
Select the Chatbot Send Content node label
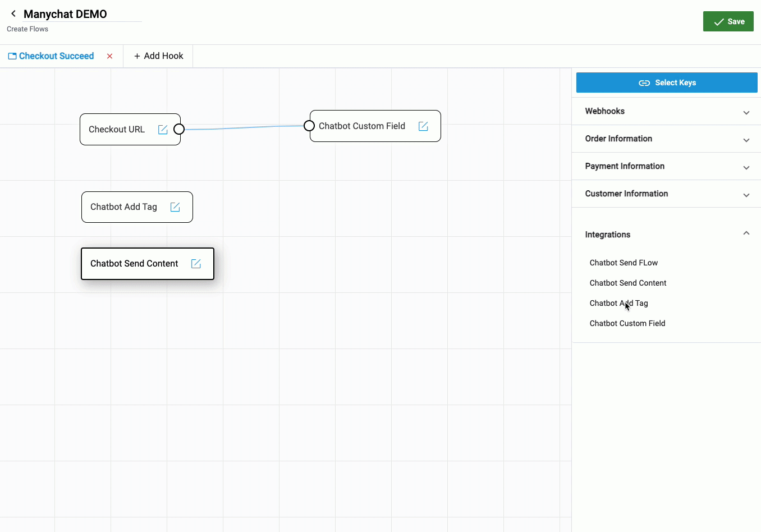[x=134, y=264]
